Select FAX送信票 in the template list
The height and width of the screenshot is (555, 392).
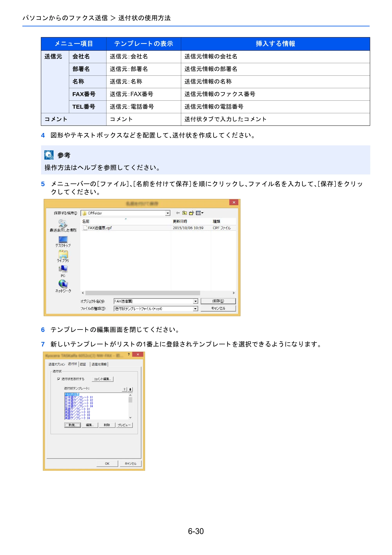[x=72, y=394]
